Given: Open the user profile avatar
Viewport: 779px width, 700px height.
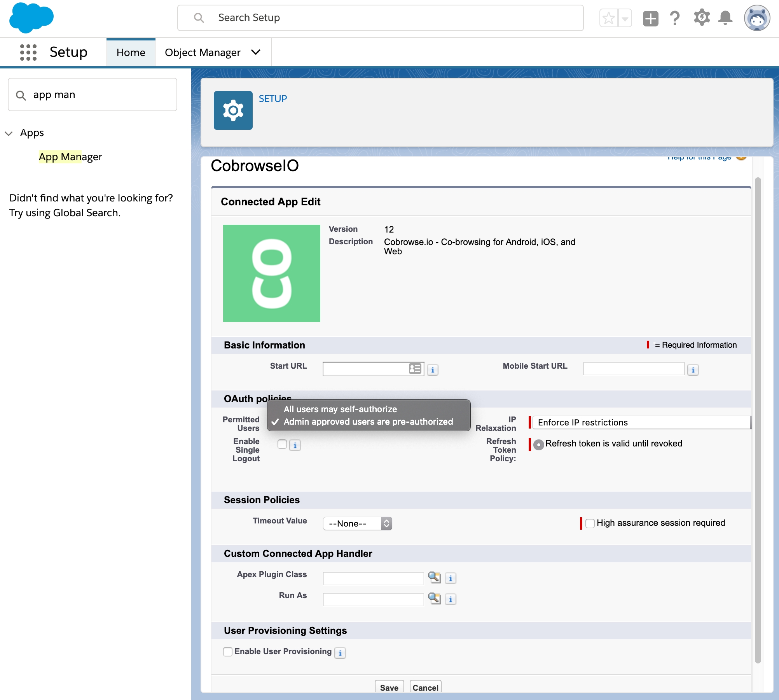Looking at the screenshot, I should pyautogui.click(x=757, y=18).
